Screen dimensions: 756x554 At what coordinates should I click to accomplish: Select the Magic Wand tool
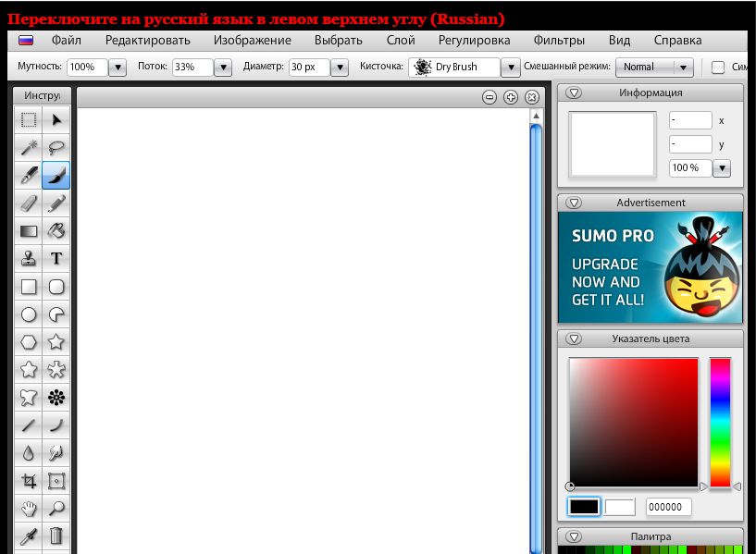(x=29, y=147)
